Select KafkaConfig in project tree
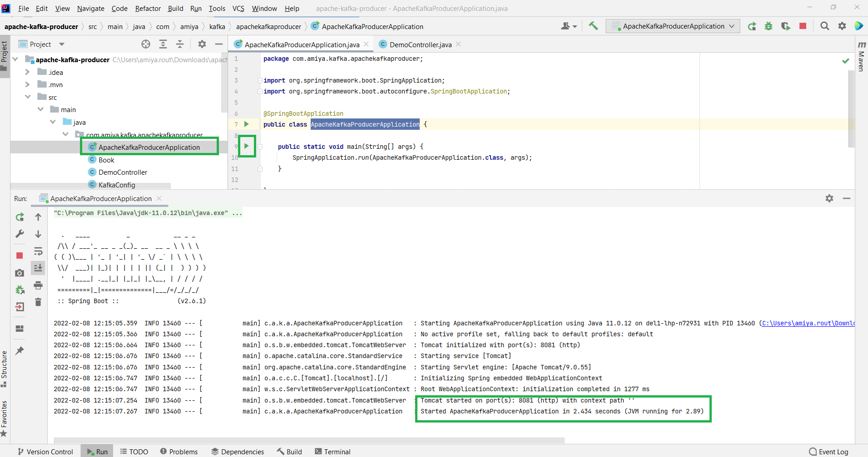The height and width of the screenshot is (457, 868). coord(117,185)
